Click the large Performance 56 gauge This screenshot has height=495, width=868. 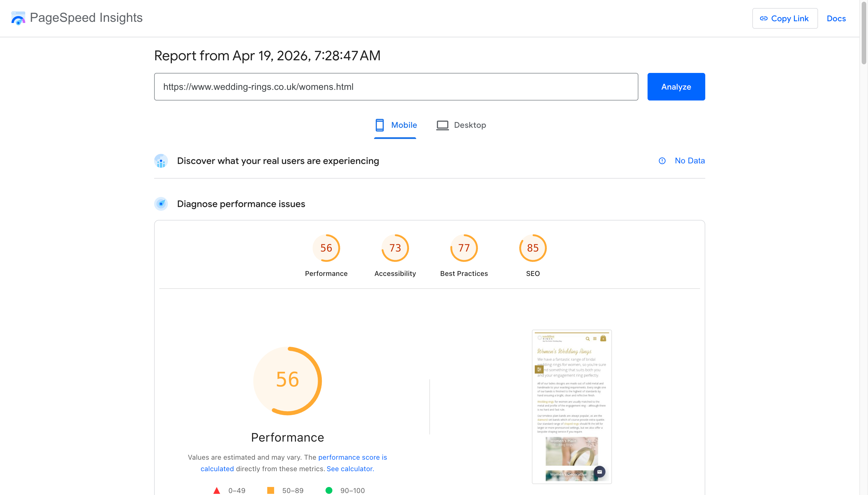(x=288, y=381)
